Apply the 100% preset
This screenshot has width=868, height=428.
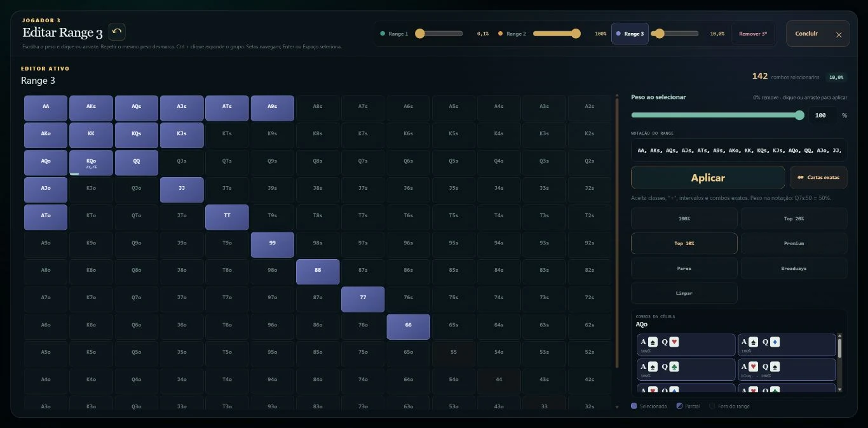(684, 218)
